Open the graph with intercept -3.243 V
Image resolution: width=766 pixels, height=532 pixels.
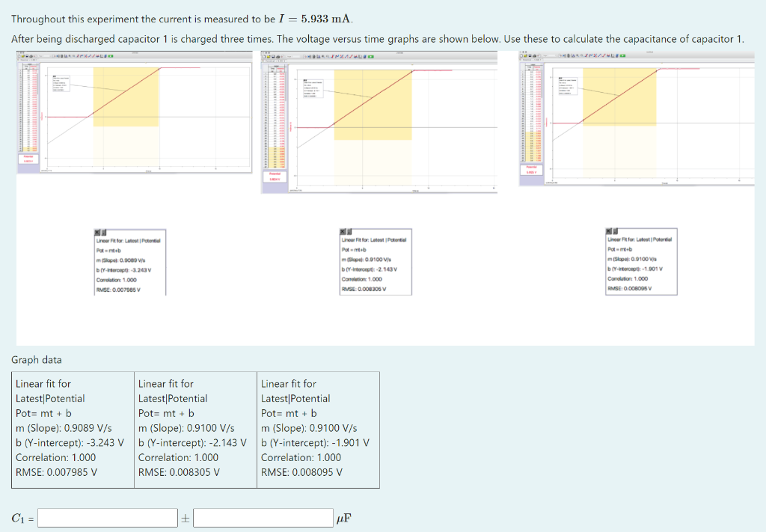[135, 112]
